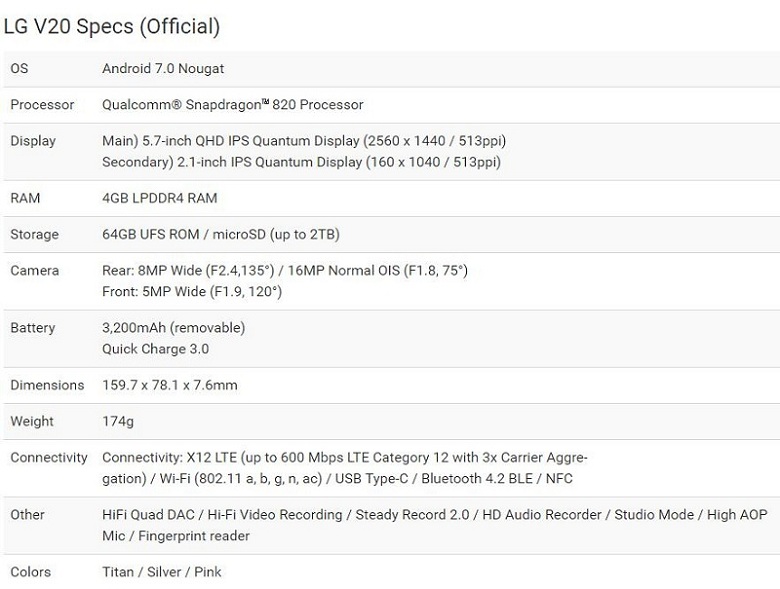Click the 4GB LPDDR4 RAM value

click(160, 198)
